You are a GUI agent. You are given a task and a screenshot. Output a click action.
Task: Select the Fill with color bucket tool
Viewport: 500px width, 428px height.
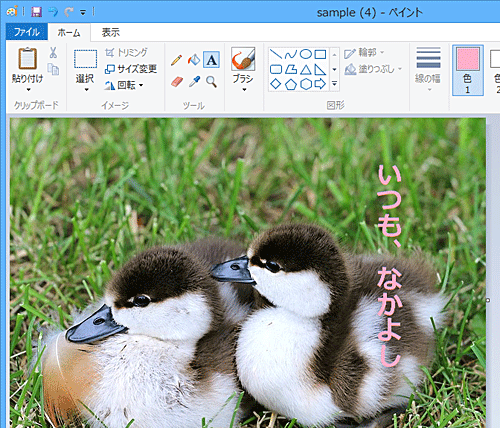[x=194, y=60]
